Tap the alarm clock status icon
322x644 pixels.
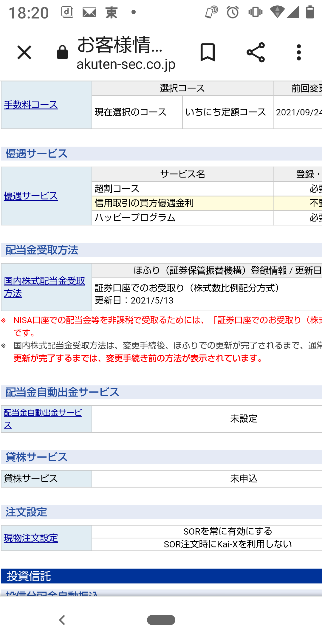click(x=233, y=13)
